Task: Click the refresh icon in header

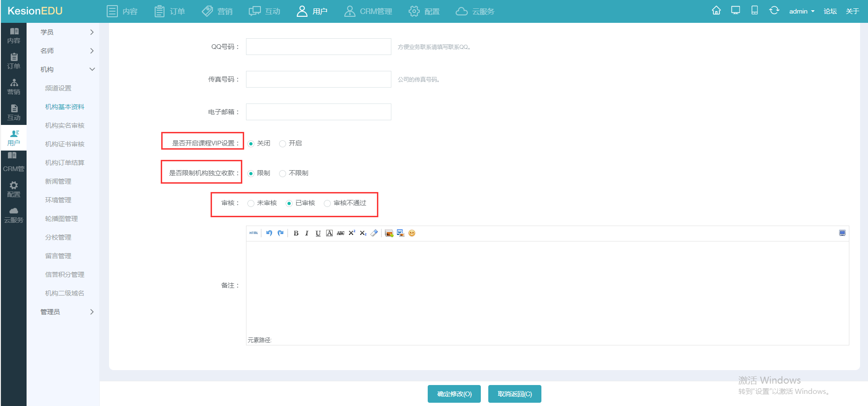Action: click(774, 11)
